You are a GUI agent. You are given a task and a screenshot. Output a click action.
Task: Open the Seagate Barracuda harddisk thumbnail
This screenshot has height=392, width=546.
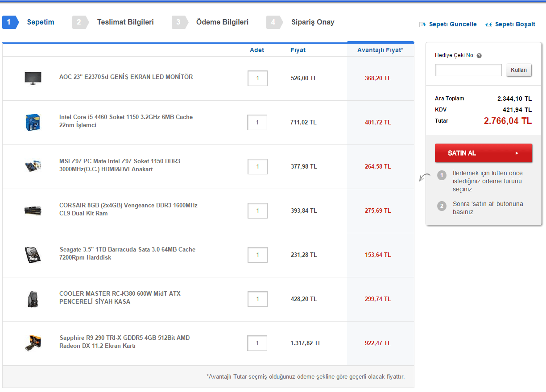[x=33, y=255]
